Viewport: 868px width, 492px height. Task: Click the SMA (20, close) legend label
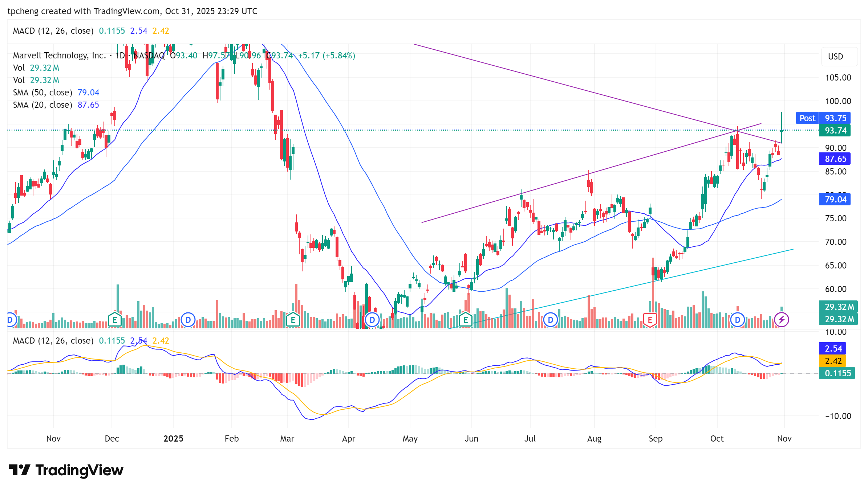point(42,105)
